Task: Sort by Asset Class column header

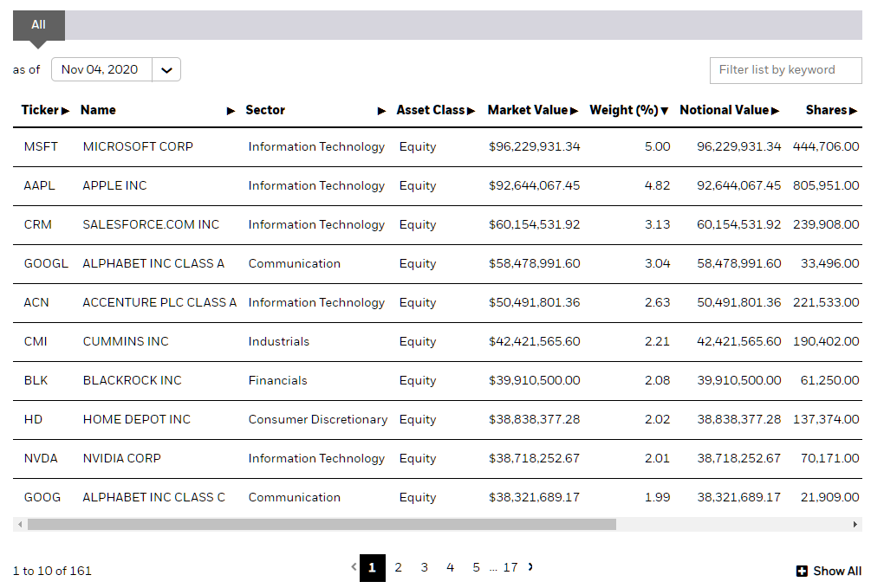Action: tap(436, 110)
